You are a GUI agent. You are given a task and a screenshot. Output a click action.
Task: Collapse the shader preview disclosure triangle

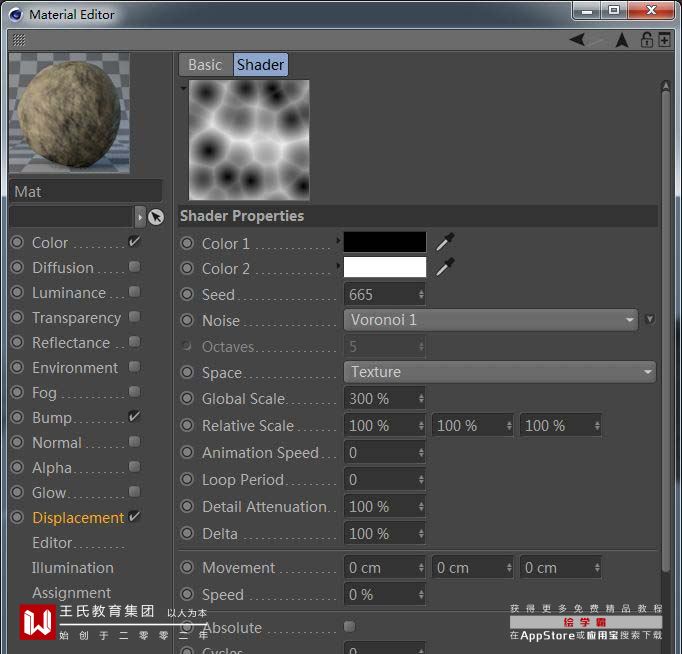[184, 88]
